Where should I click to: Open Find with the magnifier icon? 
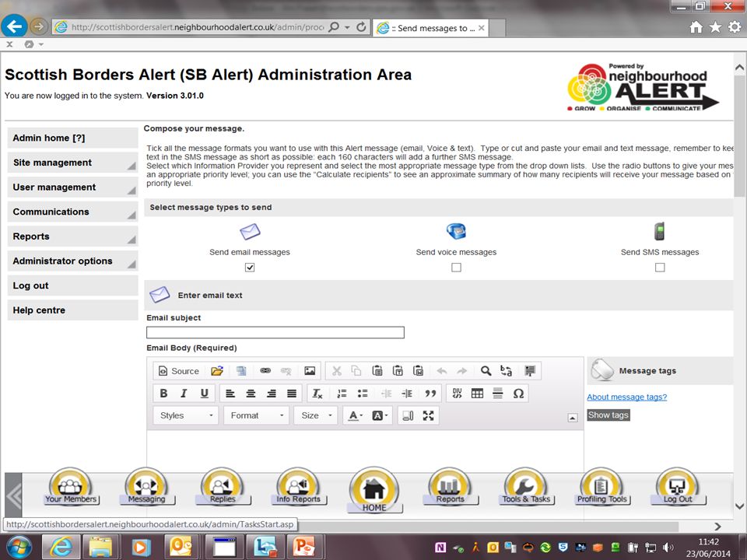coord(486,370)
